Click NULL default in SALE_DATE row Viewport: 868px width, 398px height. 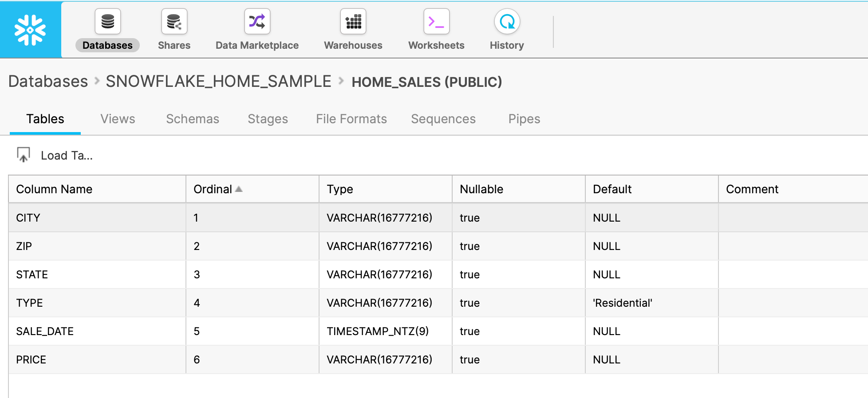[607, 331]
